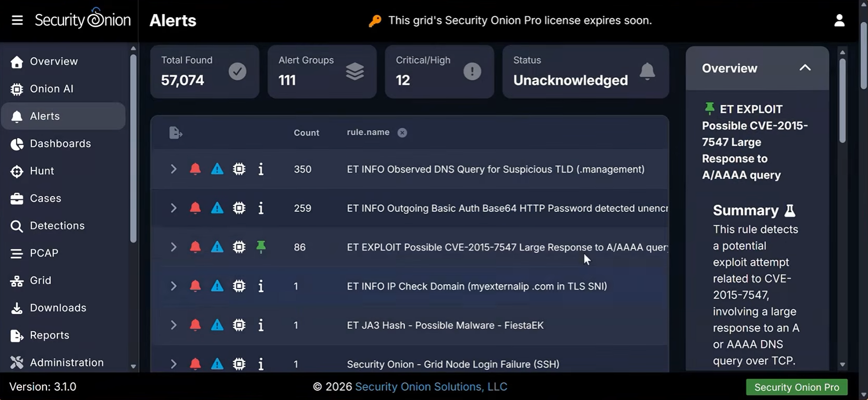This screenshot has width=868, height=400.
Task: Click the Alert Groups 111 card
Action: 322,71
